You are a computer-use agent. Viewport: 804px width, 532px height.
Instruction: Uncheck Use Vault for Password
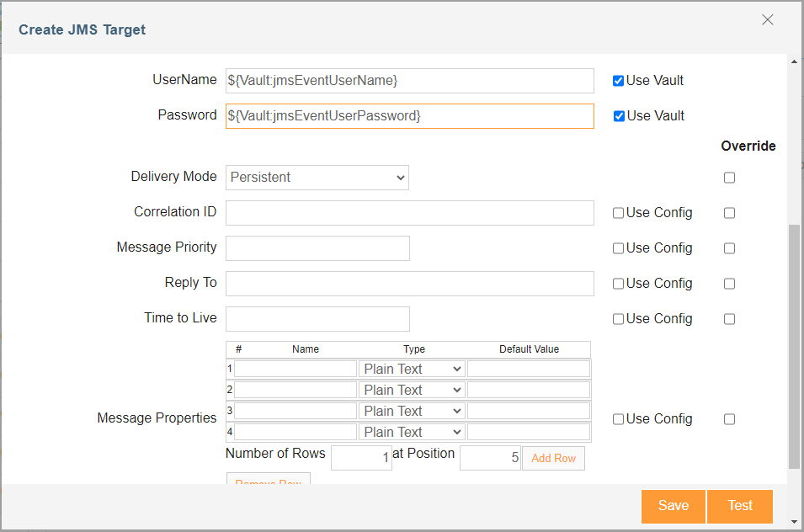(619, 116)
